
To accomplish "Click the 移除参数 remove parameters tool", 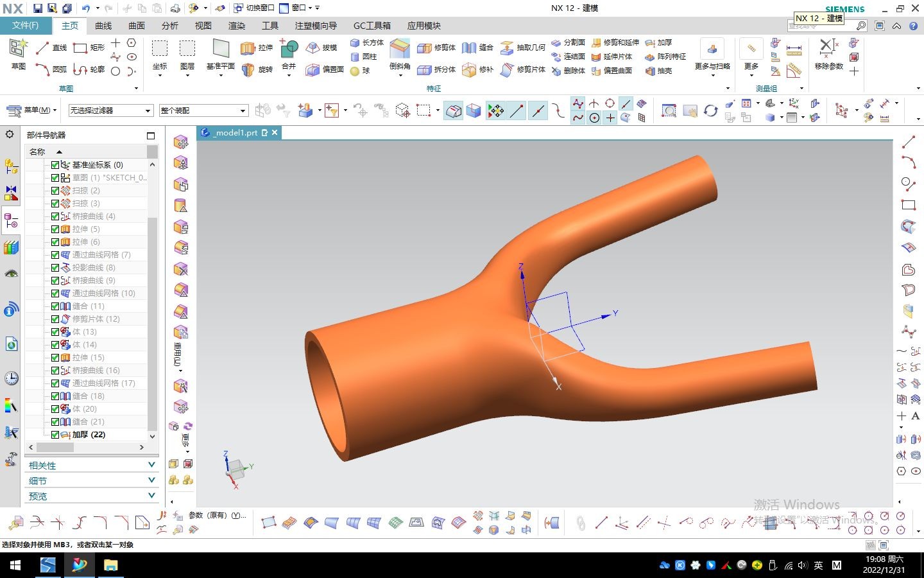I will click(x=828, y=55).
